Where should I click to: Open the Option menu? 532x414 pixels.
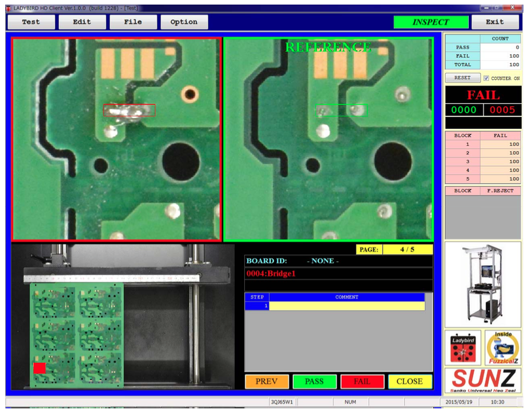(x=184, y=22)
